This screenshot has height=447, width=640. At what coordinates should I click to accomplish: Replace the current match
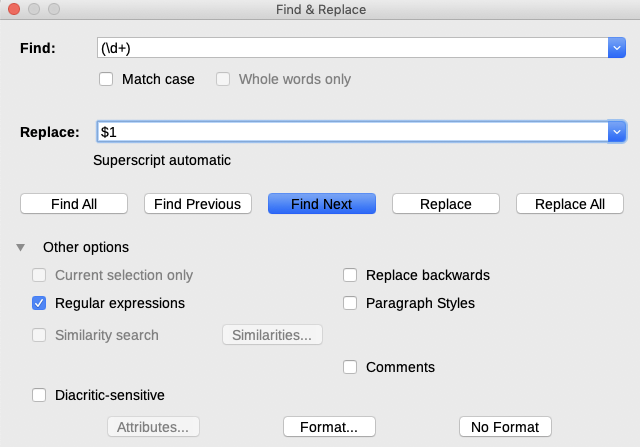tap(445, 204)
